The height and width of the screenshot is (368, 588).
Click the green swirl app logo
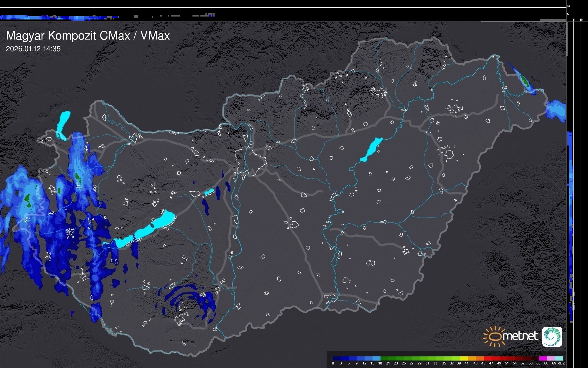552,336
